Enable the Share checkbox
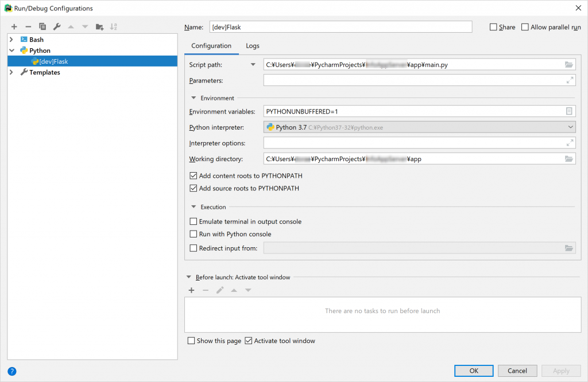The image size is (588, 382). 493,27
